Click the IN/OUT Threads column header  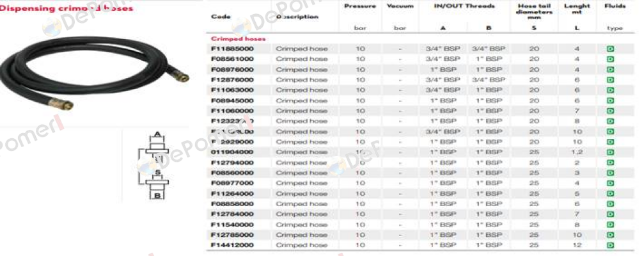click(464, 6)
